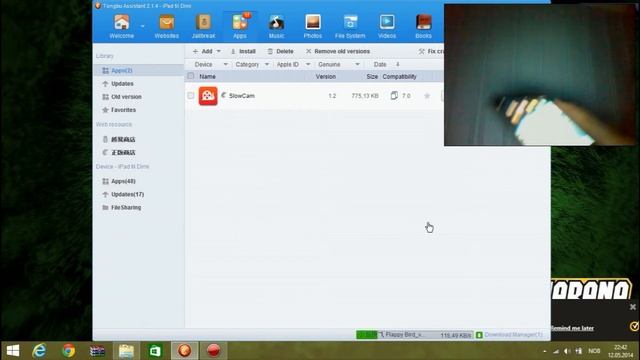Open the Jailbreak section icon

pyautogui.click(x=203, y=26)
